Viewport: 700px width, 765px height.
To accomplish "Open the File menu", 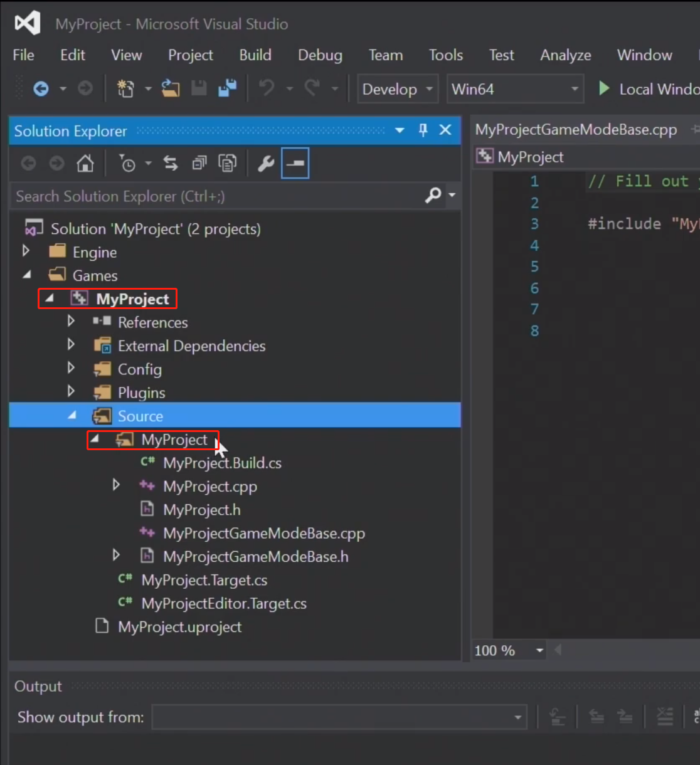I will point(23,55).
